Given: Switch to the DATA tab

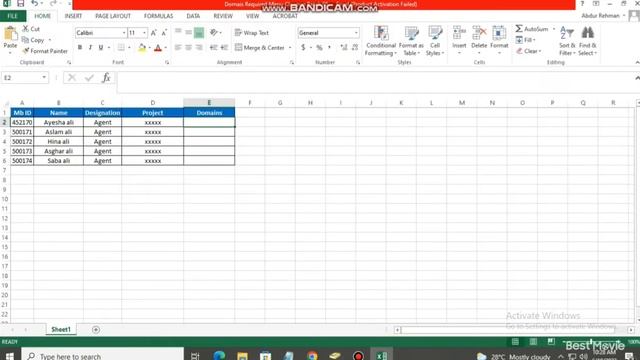Looking at the screenshot, I should (x=193, y=16).
